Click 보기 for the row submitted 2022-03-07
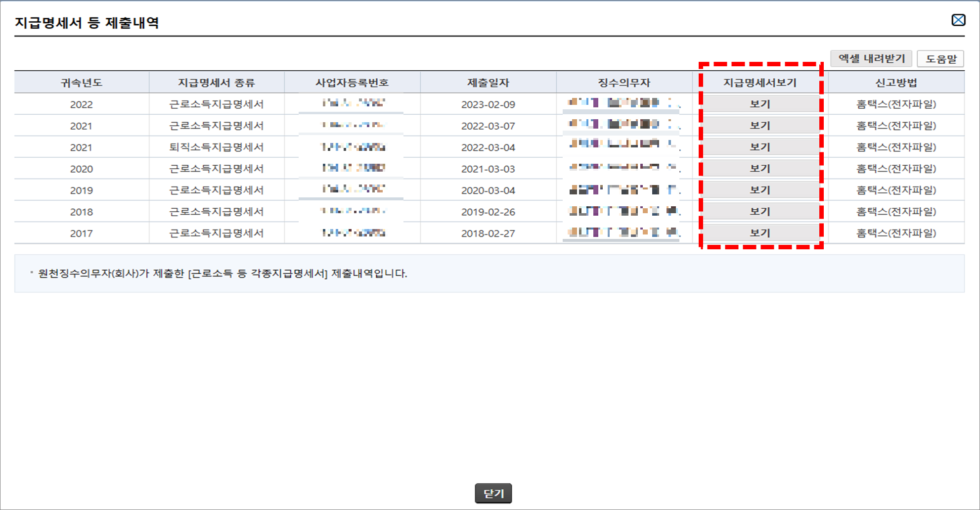 click(760, 126)
